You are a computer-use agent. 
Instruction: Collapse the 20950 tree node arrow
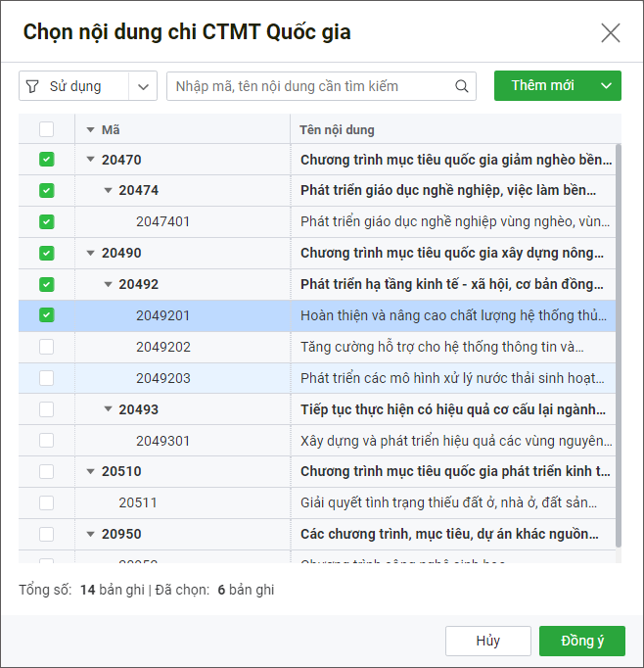pyautogui.click(x=91, y=534)
